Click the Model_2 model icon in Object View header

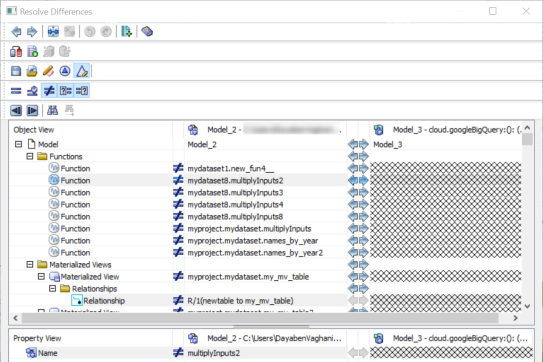tap(193, 130)
